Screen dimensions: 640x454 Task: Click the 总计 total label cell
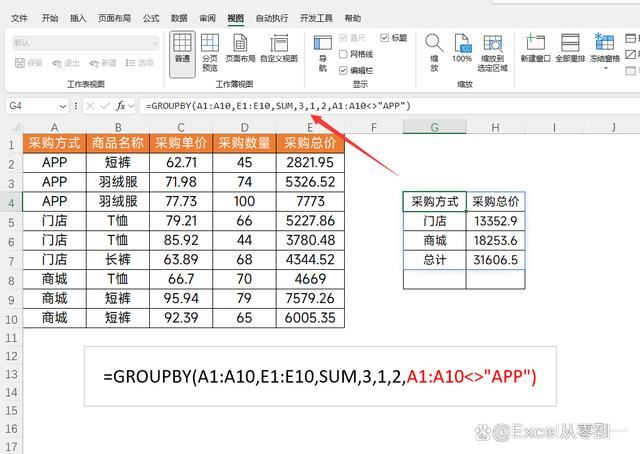435,260
